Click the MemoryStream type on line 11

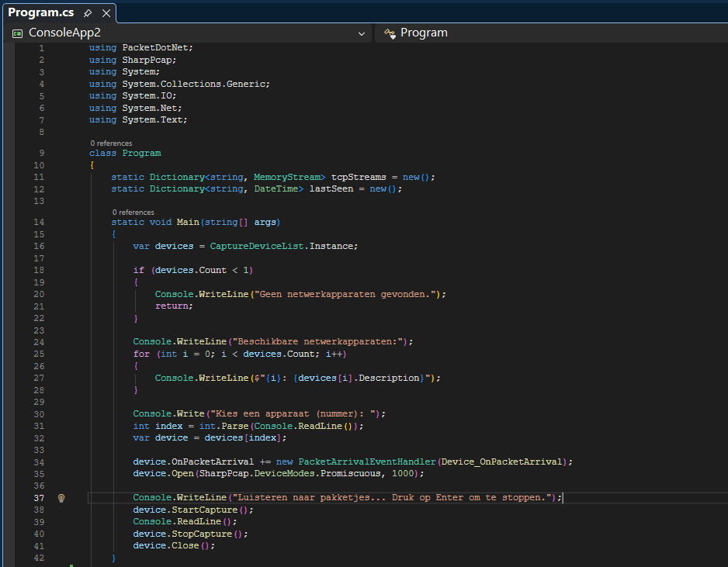tap(289, 177)
